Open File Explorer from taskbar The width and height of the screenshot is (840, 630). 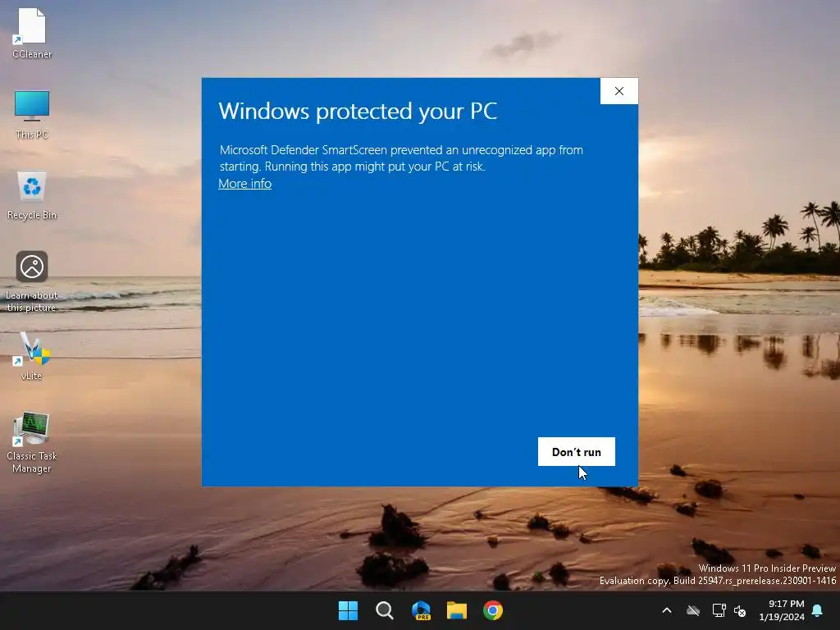(457, 610)
